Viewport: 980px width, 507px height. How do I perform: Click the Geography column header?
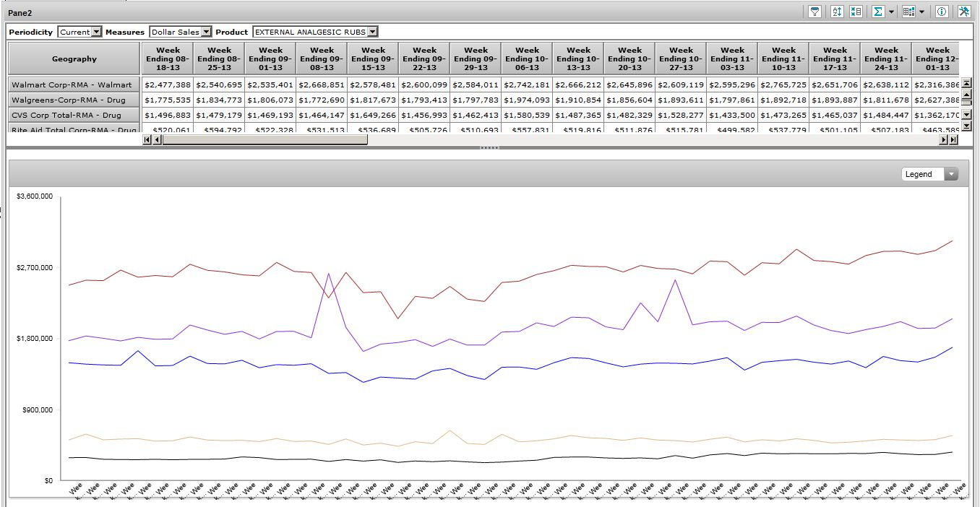74,58
